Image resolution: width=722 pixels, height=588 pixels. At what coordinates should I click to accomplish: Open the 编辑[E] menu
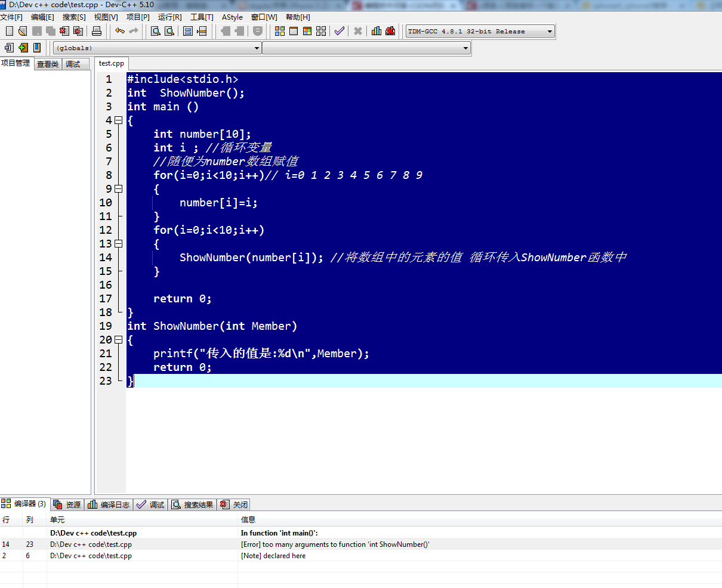(42, 17)
